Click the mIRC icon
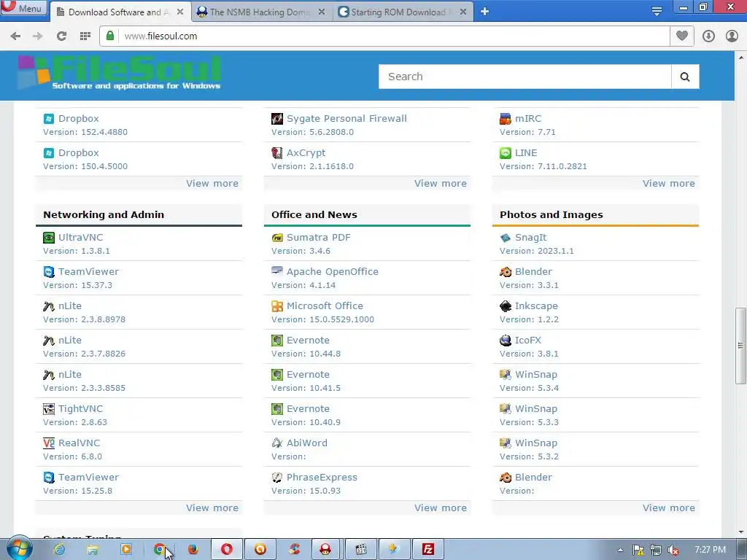 pos(505,119)
